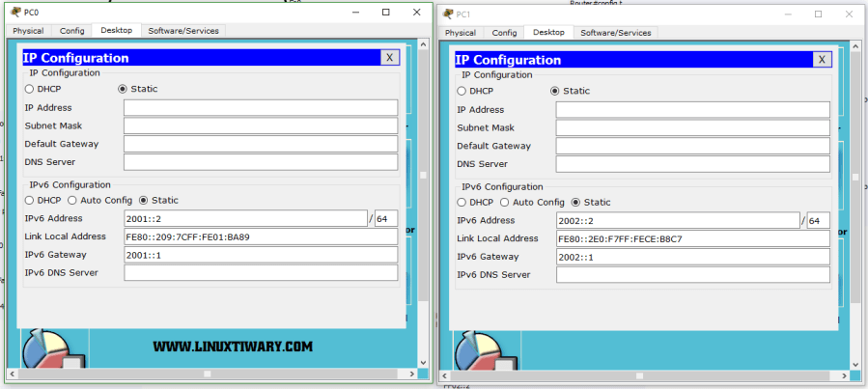Click PC1 horizontal scrollbar right arrow
This screenshot has height=389, width=868.
point(844,376)
